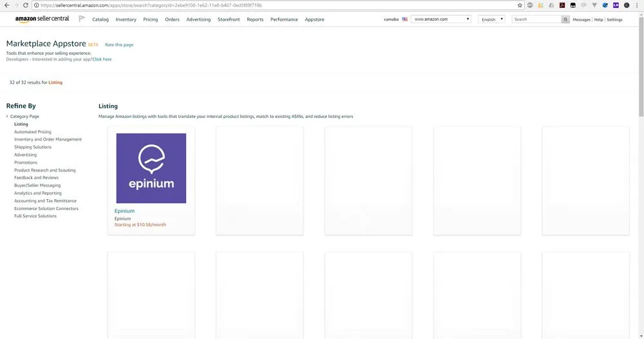Viewport: 644px width, 339px height.
Task: Select Accounting and Tax Remittance category
Action: pos(45,201)
